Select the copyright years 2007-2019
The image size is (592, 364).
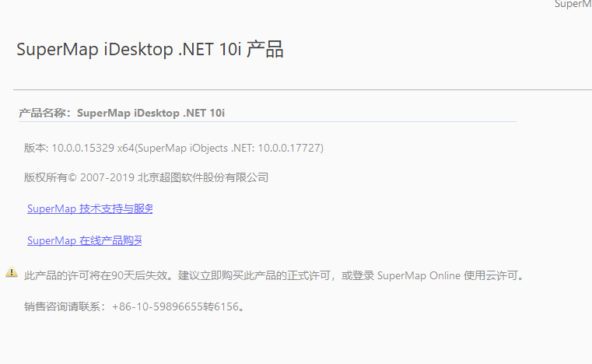(x=107, y=177)
